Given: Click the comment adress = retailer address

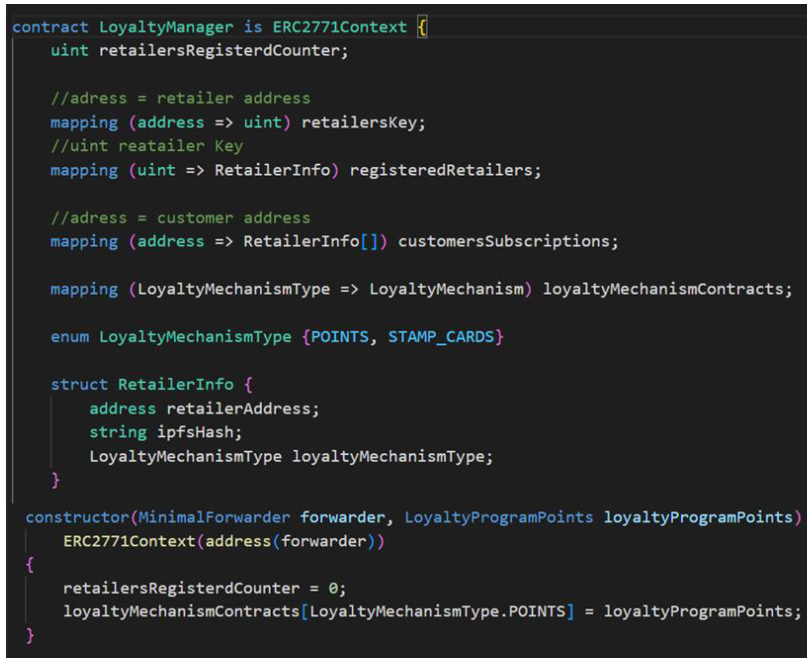Looking at the screenshot, I should tap(181, 99).
